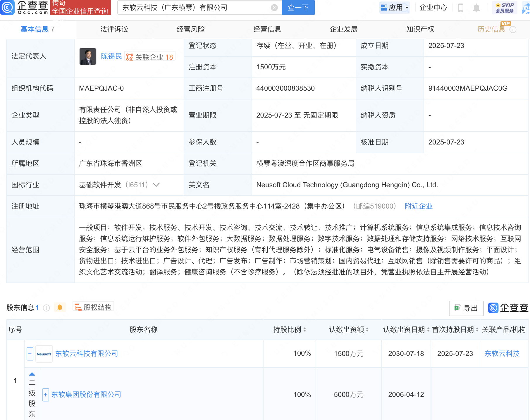Sort by 持股比例 column

pos(304,330)
